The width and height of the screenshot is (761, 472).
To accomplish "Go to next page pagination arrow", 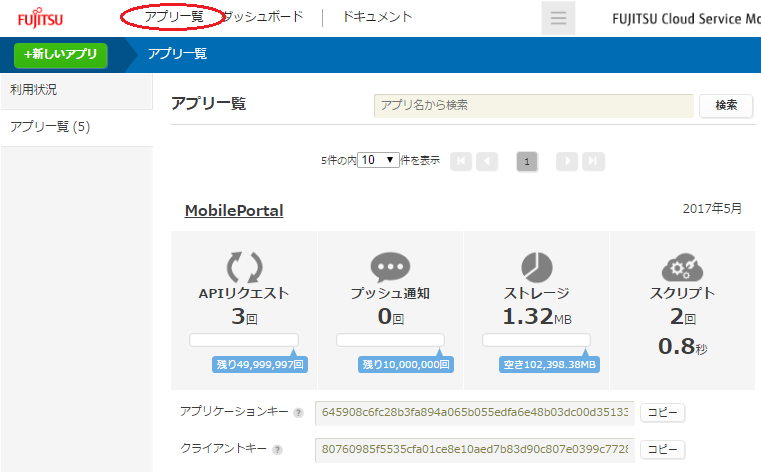I will click(x=567, y=161).
